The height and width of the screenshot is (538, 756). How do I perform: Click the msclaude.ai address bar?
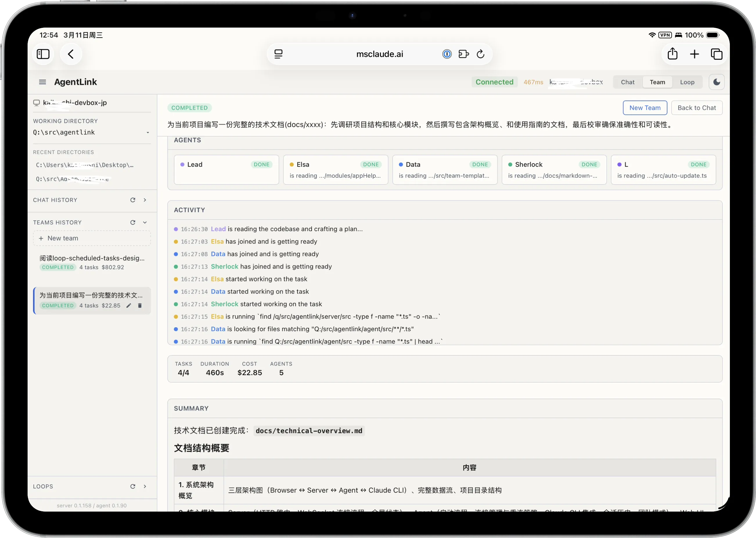(379, 54)
